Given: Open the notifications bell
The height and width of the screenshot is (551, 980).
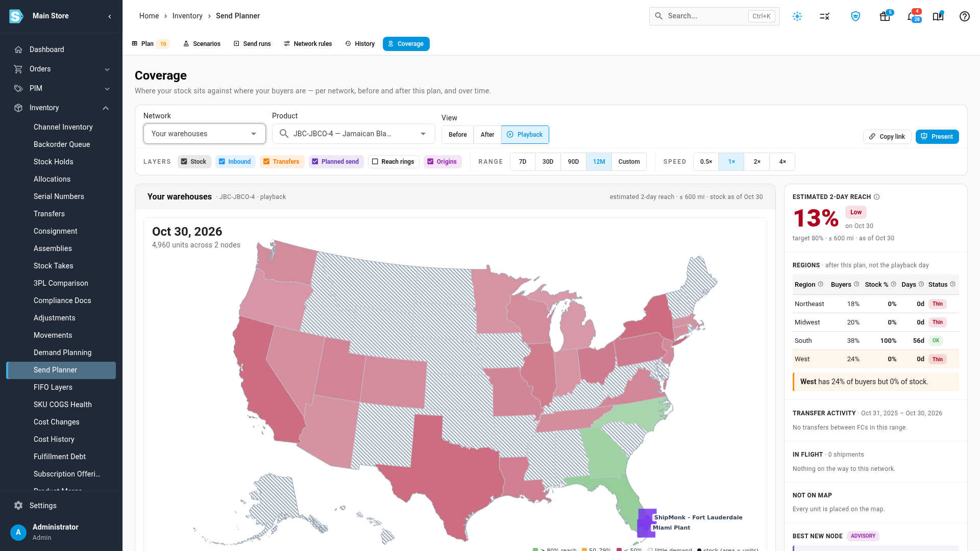Looking at the screenshot, I should tap(912, 16).
